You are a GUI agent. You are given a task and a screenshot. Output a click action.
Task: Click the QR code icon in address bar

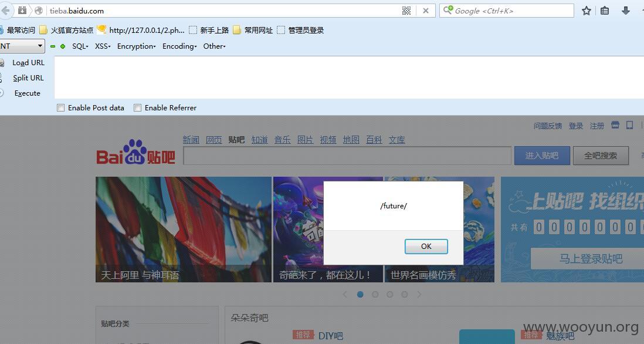coord(406,11)
